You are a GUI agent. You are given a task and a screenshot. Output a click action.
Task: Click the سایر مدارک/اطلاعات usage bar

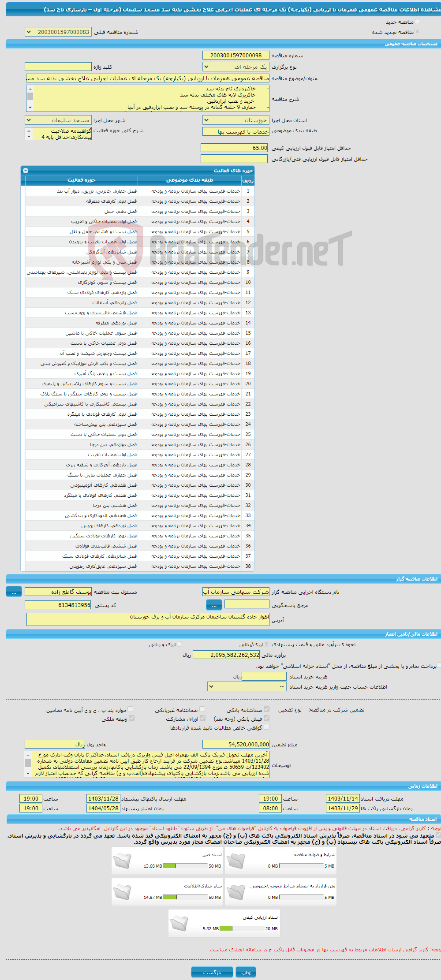185,897
